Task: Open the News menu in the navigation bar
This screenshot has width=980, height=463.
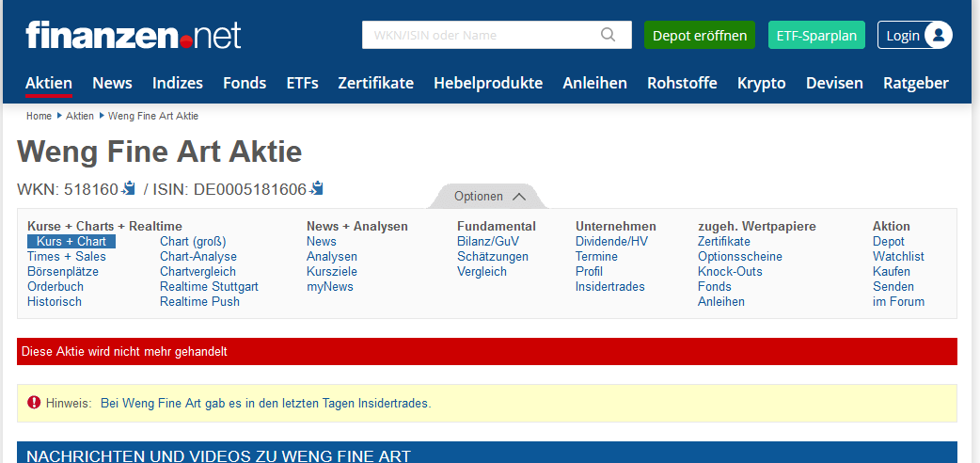Action: click(113, 83)
